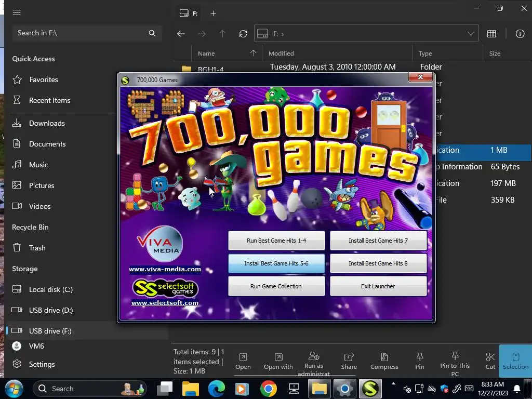Viewport: 532px width, 399px height.
Task: Open hamburger menu in file manager
Action: point(17,12)
